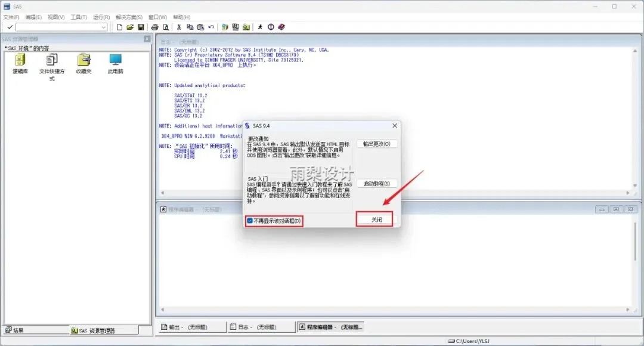Switch to the SAS 资源管理器 tab

click(104, 330)
